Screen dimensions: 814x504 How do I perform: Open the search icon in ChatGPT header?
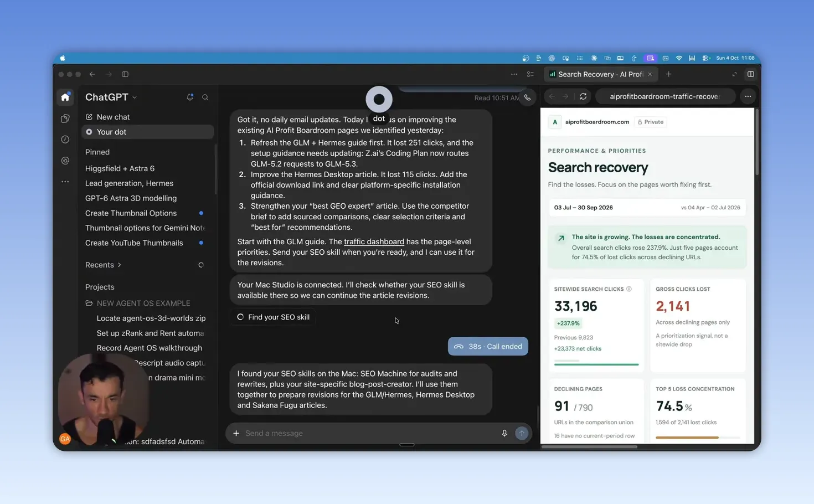(205, 97)
